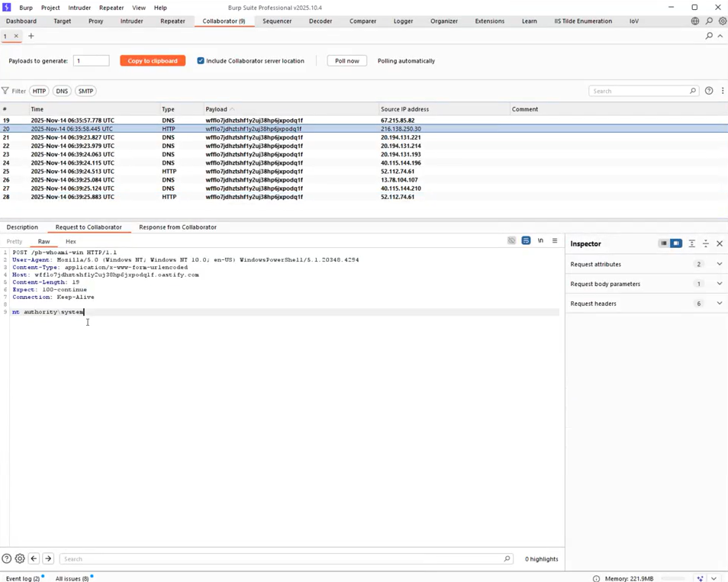Open the Burp menu
Screen dimensions: 728x582
tap(26, 8)
